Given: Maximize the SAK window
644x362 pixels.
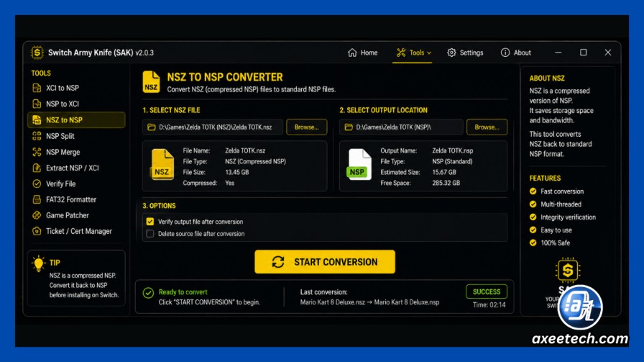Looking at the screenshot, I should coord(583,53).
